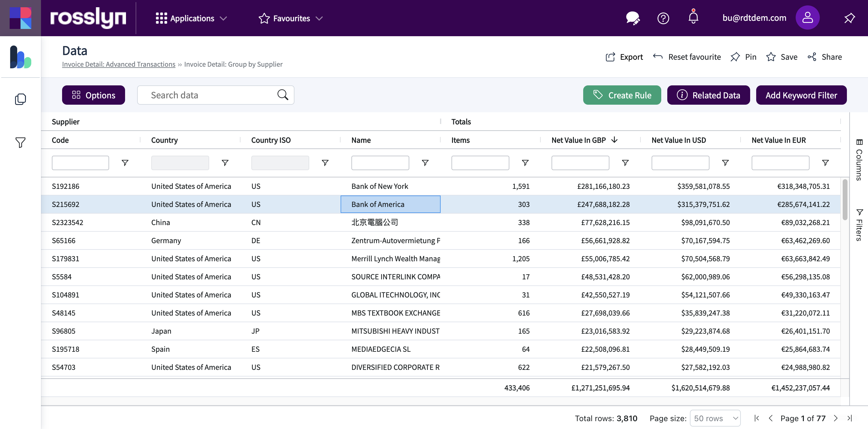Viewport: 868px width, 429px height.
Task: Go to last page arrow
Action: 850,418
